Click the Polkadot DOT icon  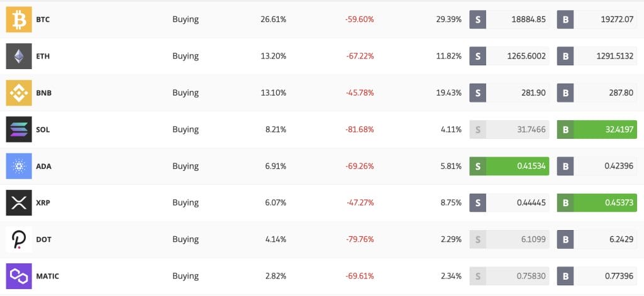click(x=19, y=239)
